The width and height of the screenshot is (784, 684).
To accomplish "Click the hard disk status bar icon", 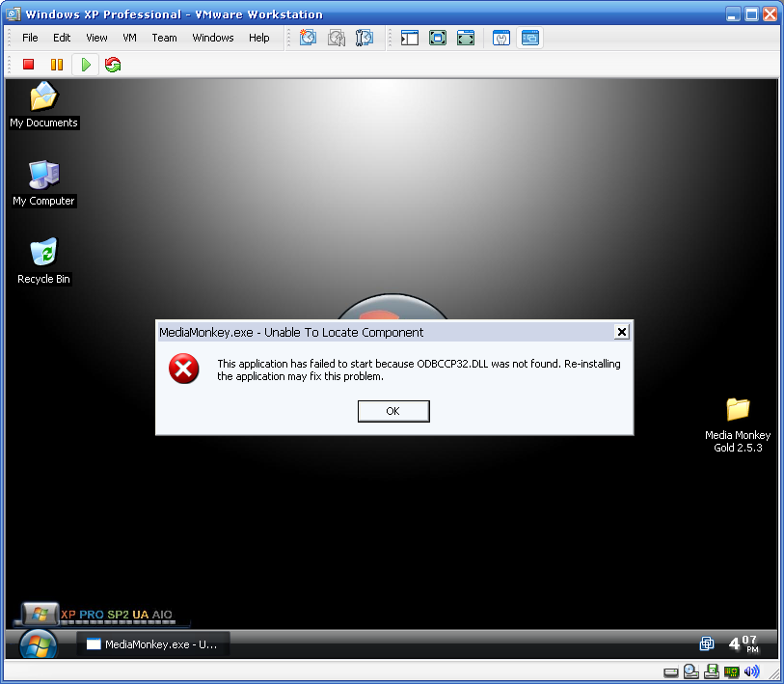I will pos(670,672).
